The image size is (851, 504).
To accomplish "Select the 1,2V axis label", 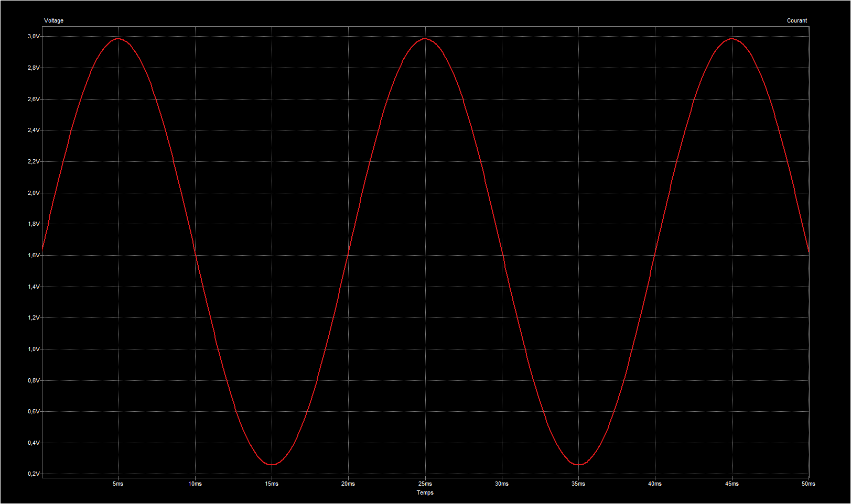I will [x=34, y=317].
